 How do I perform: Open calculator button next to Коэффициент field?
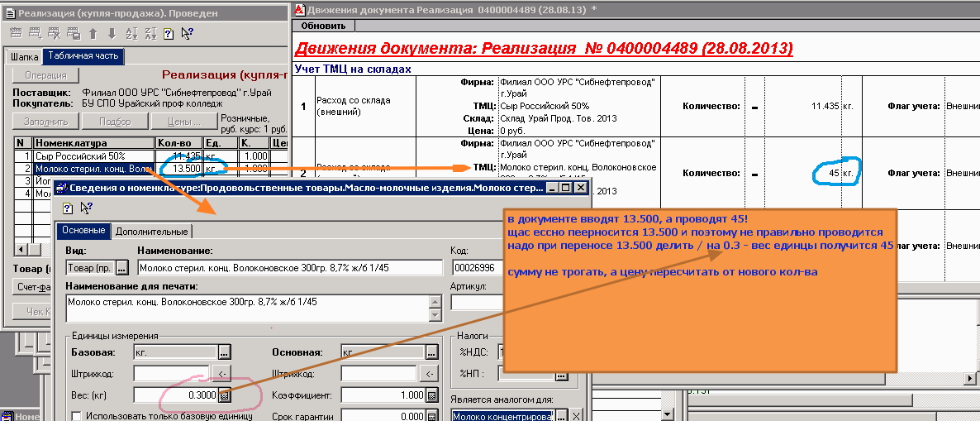click(431, 396)
